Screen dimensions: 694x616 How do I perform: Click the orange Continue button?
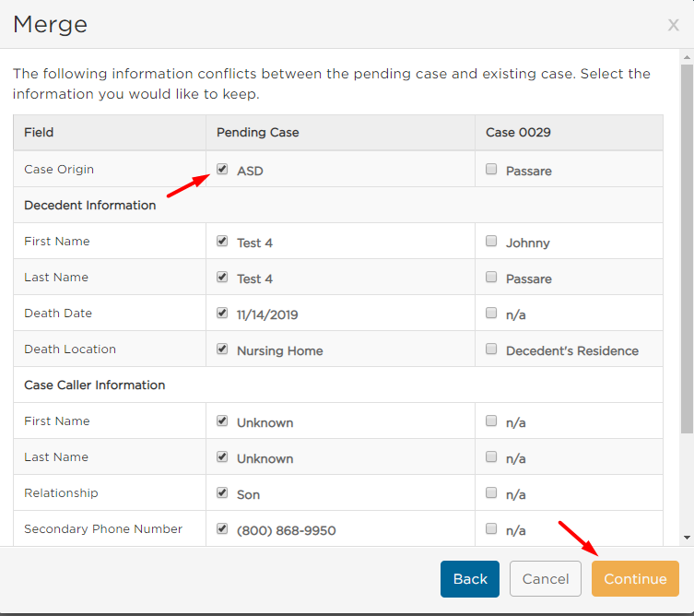635,579
